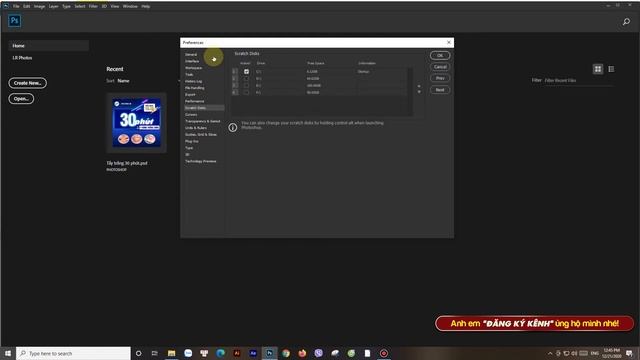Open the Window menu
Image resolution: width=640 pixels, height=360 pixels.
tap(130, 6)
